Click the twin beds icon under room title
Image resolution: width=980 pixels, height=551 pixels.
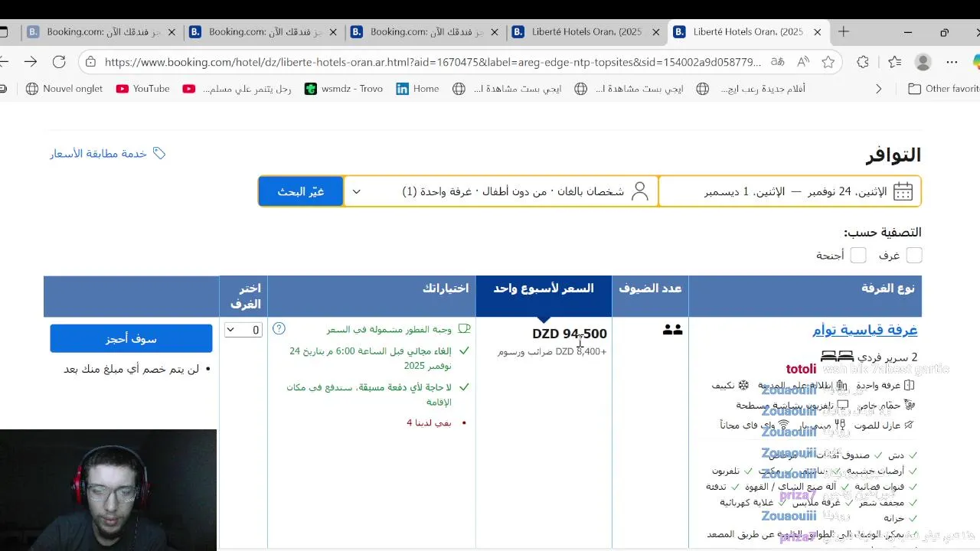tap(837, 357)
